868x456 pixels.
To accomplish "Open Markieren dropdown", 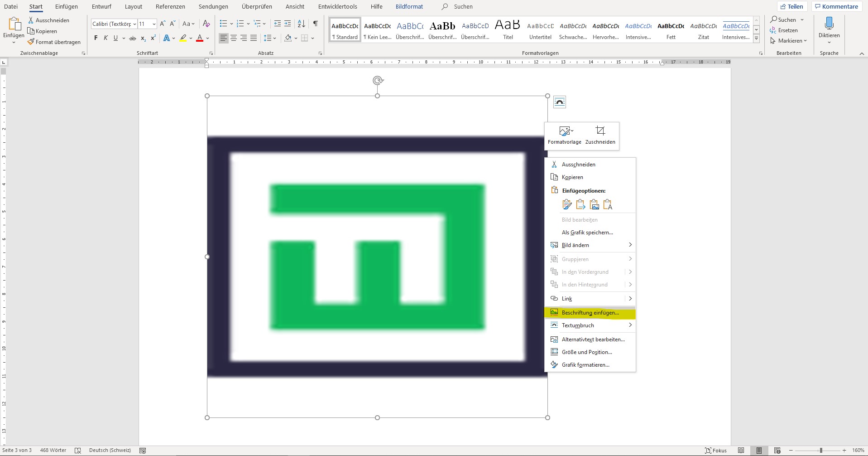I will coord(788,41).
